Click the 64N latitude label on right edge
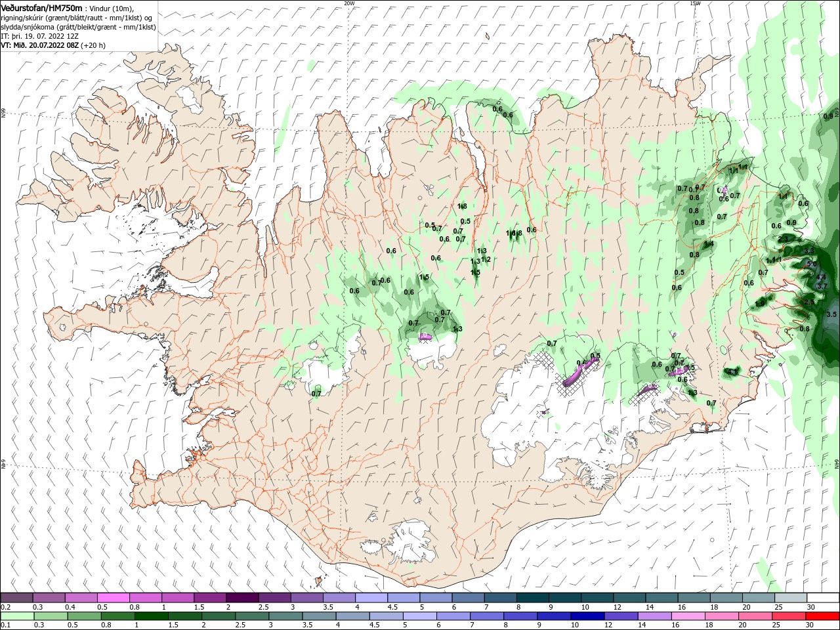Image resolution: width=840 pixels, height=630 pixels. [837, 463]
